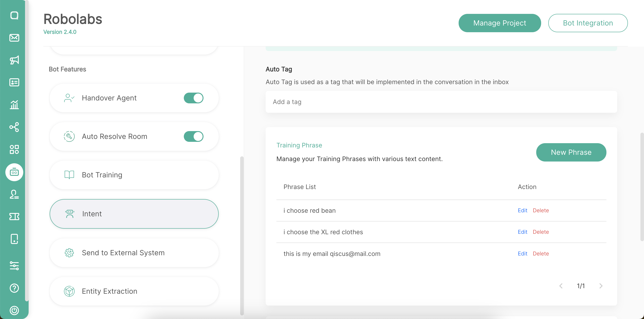Click the mail envelope sidebar icon
Viewport: 644px width, 319px height.
[x=14, y=38]
